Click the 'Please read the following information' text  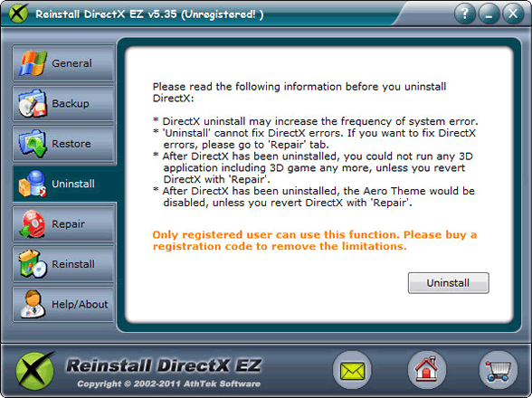coord(299,92)
